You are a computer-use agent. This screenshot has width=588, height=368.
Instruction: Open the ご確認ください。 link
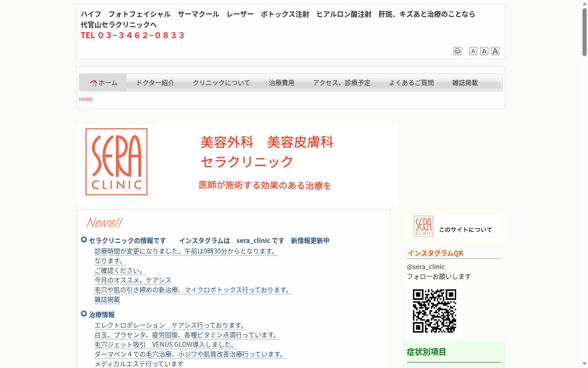click(120, 270)
